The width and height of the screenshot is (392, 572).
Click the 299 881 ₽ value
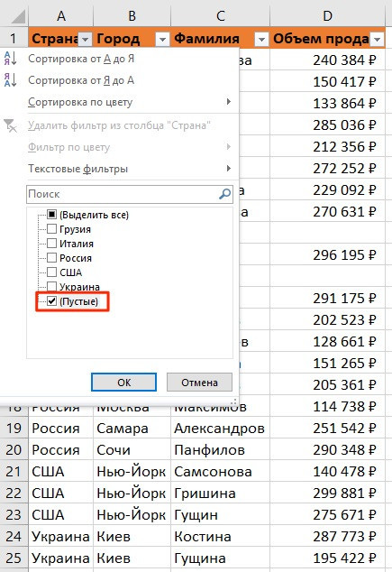coord(344,493)
